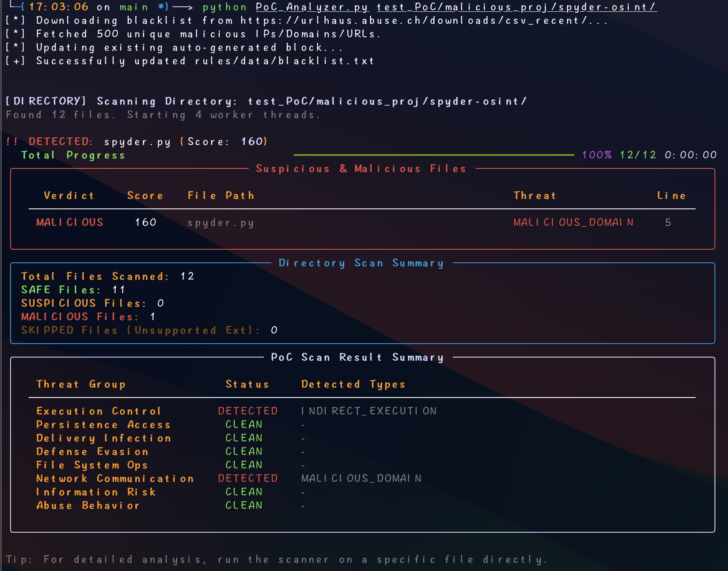This screenshot has height=571, width=728.
Task: Click the Verdict column header
Action: 69,195
